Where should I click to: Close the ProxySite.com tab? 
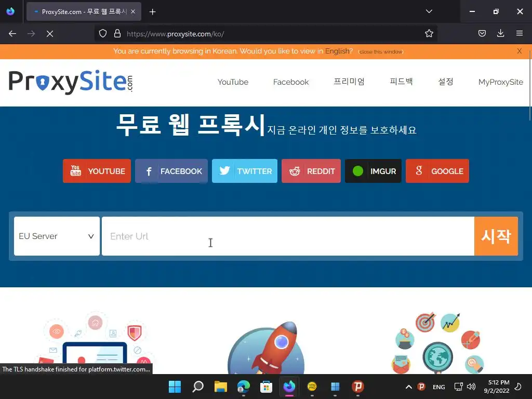pos(133,11)
